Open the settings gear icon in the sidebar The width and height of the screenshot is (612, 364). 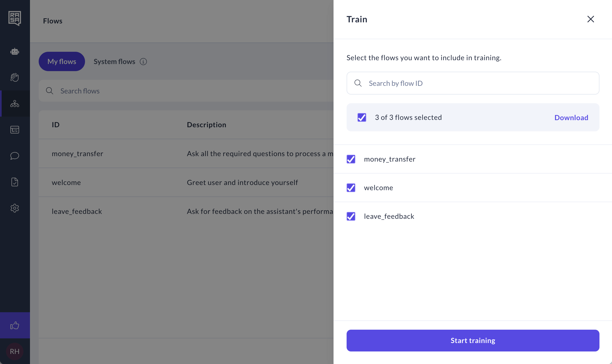15,208
